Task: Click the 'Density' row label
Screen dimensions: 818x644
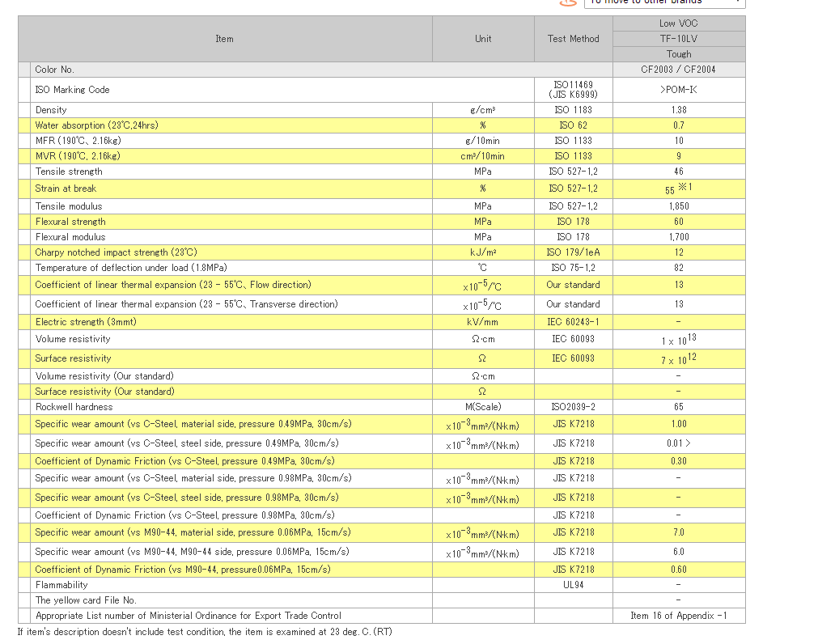Action: [x=51, y=110]
